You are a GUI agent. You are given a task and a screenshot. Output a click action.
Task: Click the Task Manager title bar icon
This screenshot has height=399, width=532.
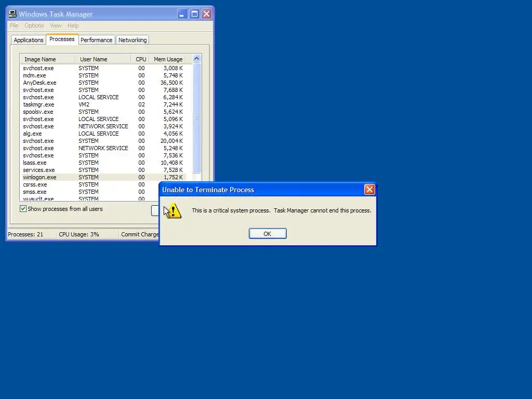pyautogui.click(x=12, y=14)
